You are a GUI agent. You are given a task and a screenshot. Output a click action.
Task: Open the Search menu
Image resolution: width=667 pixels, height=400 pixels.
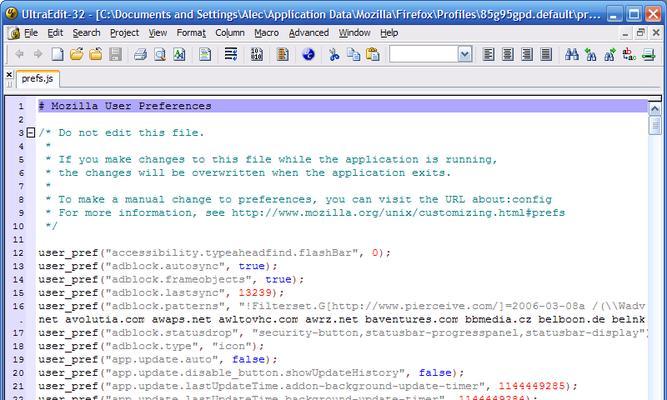coord(86,33)
